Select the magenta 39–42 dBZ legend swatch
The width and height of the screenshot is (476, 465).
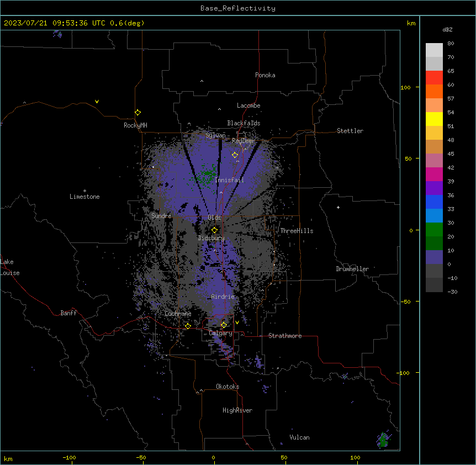click(x=434, y=174)
